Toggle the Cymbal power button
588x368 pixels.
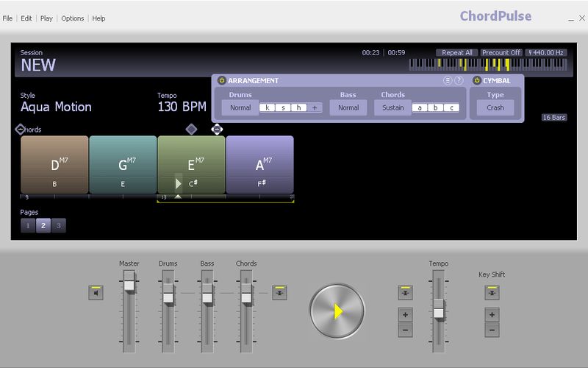[x=476, y=80]
